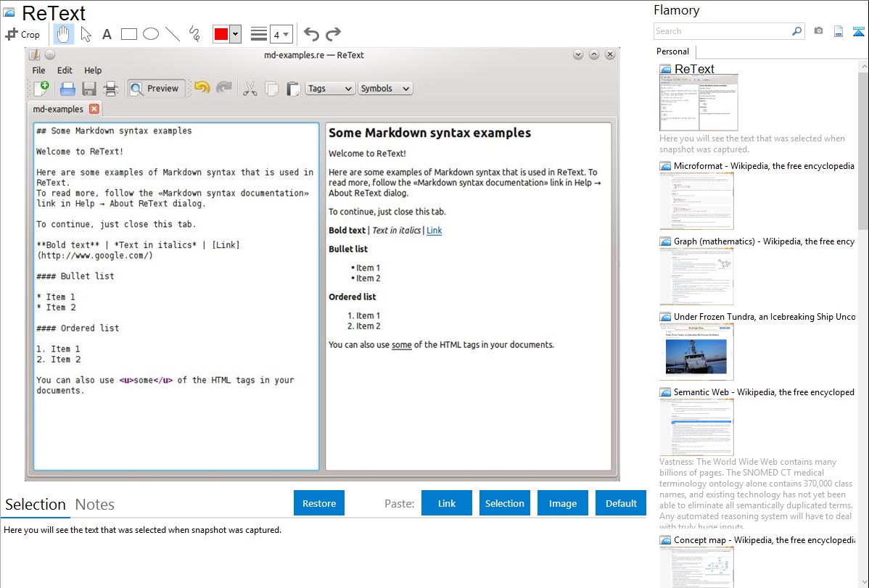
Task: Activate the hand pan tool
Action: 63,34
